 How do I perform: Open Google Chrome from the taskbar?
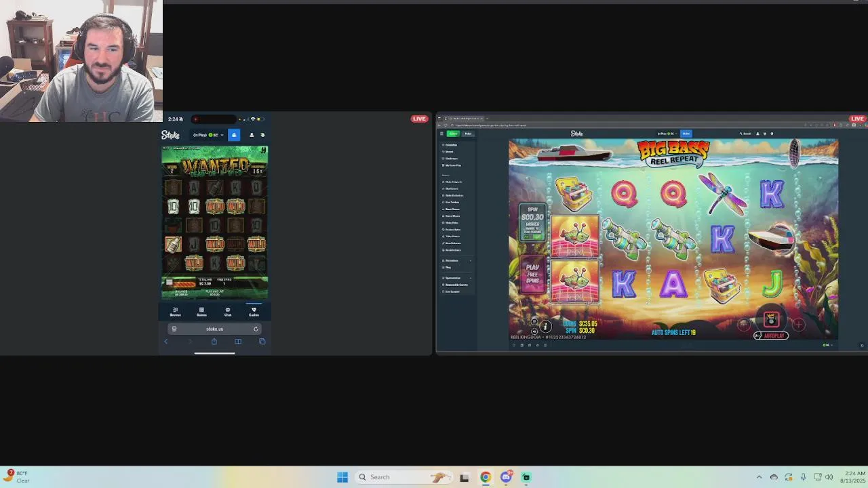[486, 477]
